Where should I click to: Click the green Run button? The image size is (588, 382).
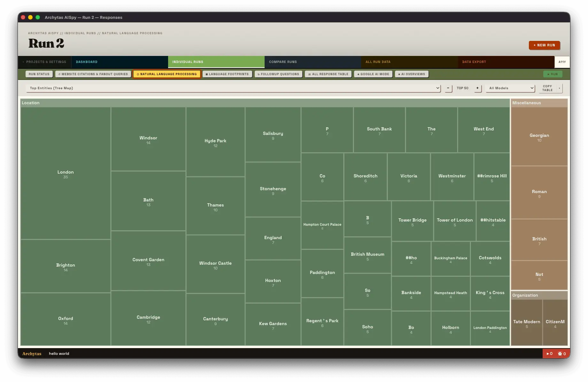point(553,74)
